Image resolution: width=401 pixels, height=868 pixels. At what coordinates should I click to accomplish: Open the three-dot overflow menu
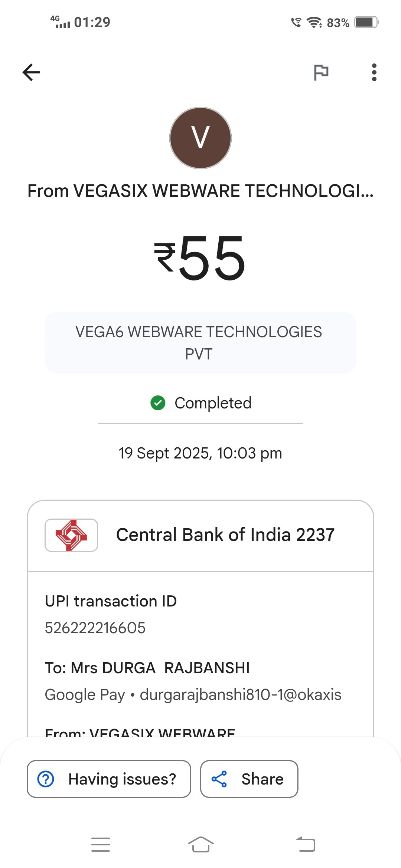374,72
